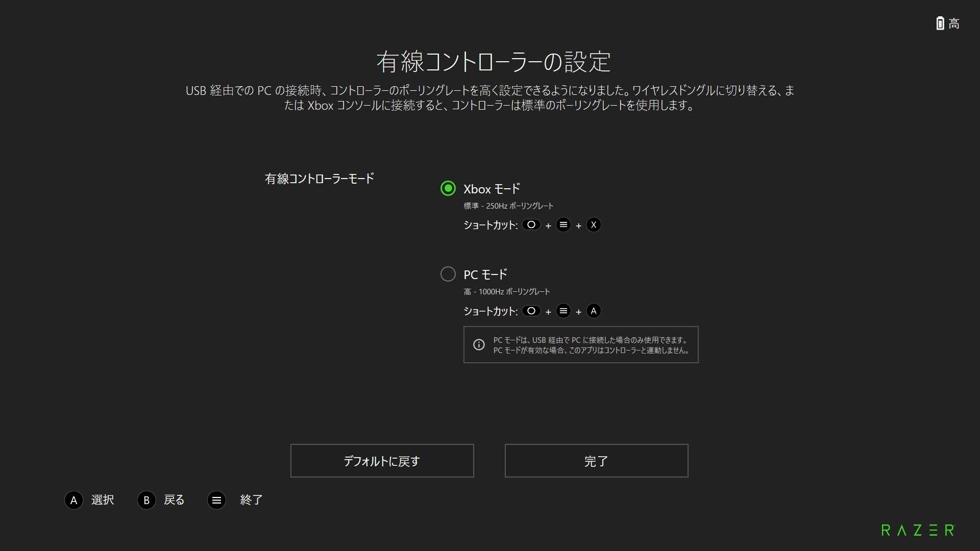This screenshot has height=551, width=980.
Task: Click the menu button icon beside 終了
Action: [216, 500]
